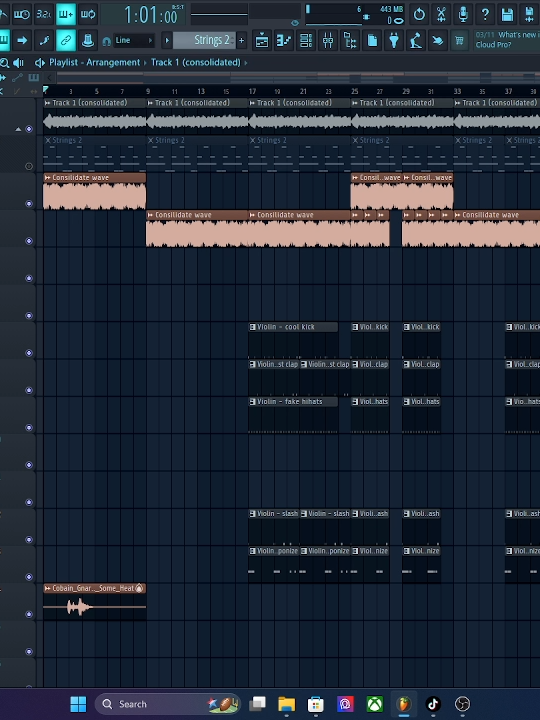Viewport: 540px width, 720px height.
Task: Click the microphone recording icon
Action: [x=463, y=14]
